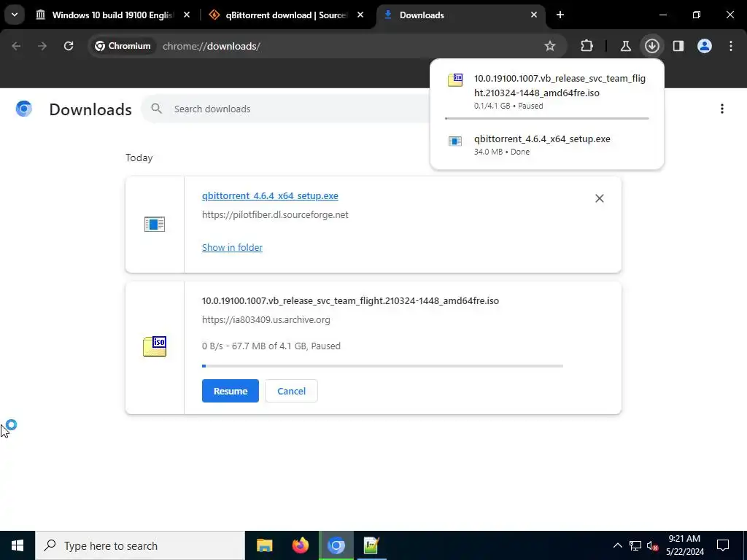Open Chrome Labs flask icon
Viewport: 747px width, 560px height.
pos(625,46)
